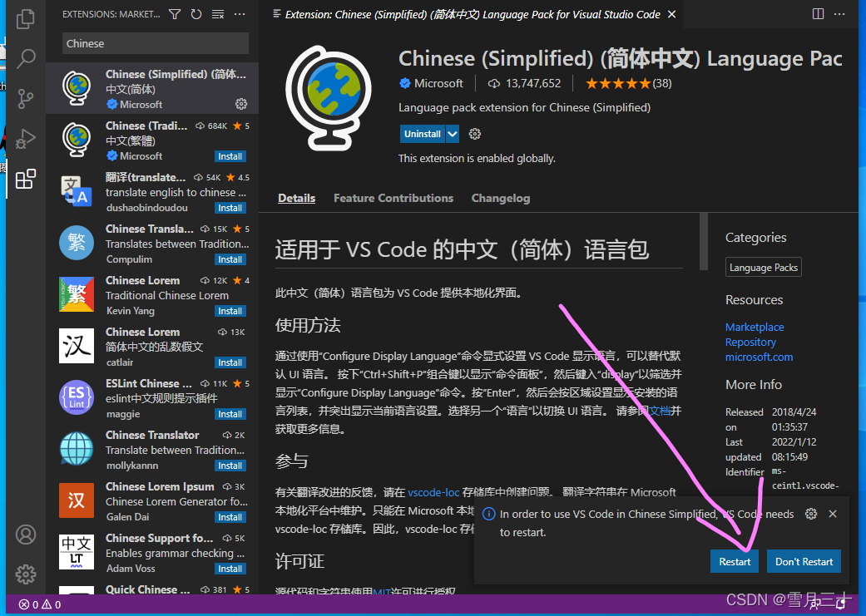Open the microsoft.com resource link
Image resolution: width=866 pixels, height=616 pixels.
point(759,357)
